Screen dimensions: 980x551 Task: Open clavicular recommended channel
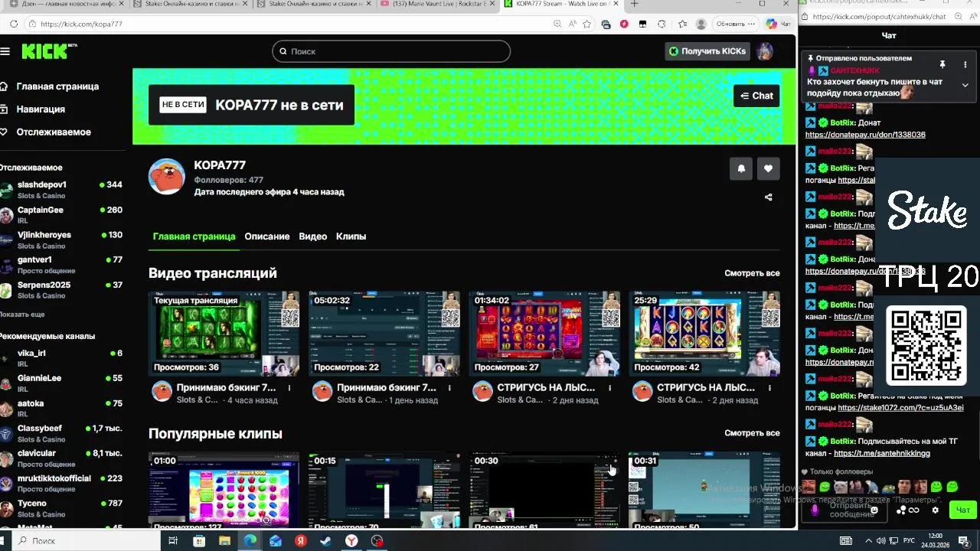tap(61, 458)
